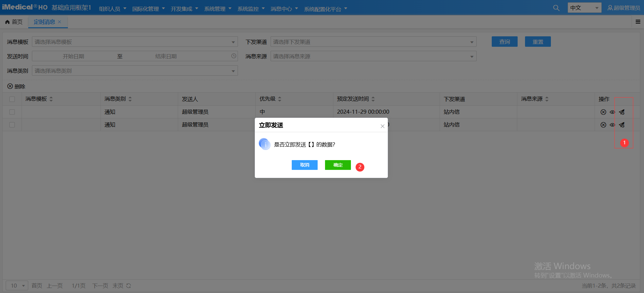This screenshot has height=293, width=644.
Task: Click the refresh icon in pagination bar
Action: (x=128, y=286)
